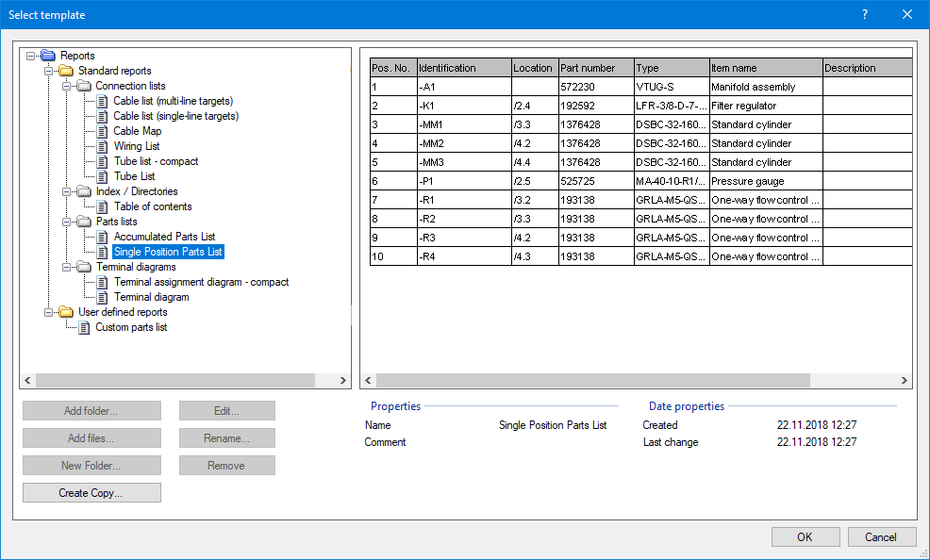Click the Table of contents document icon
This screenshot has width=930, height=560.
pos(102,206)
